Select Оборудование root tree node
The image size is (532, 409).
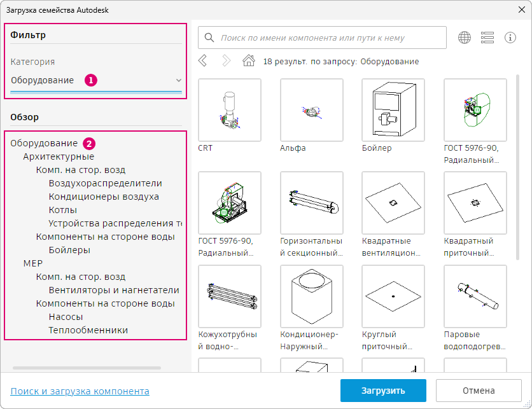[44, 144]
